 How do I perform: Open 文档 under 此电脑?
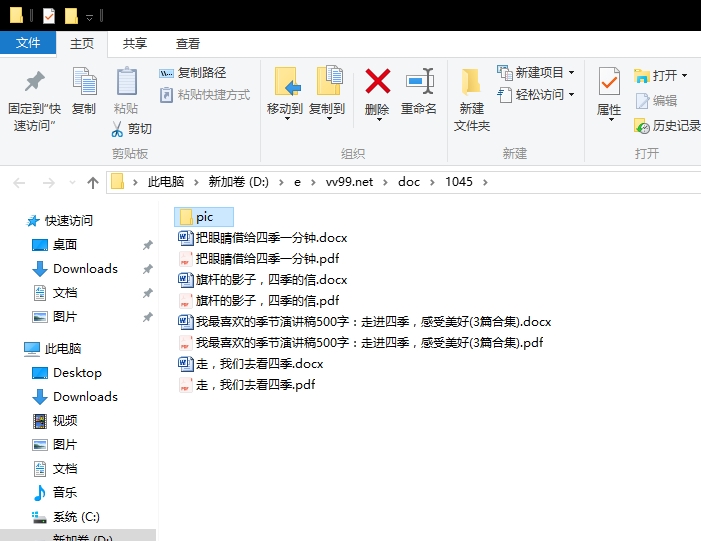(x=55, y=469)
